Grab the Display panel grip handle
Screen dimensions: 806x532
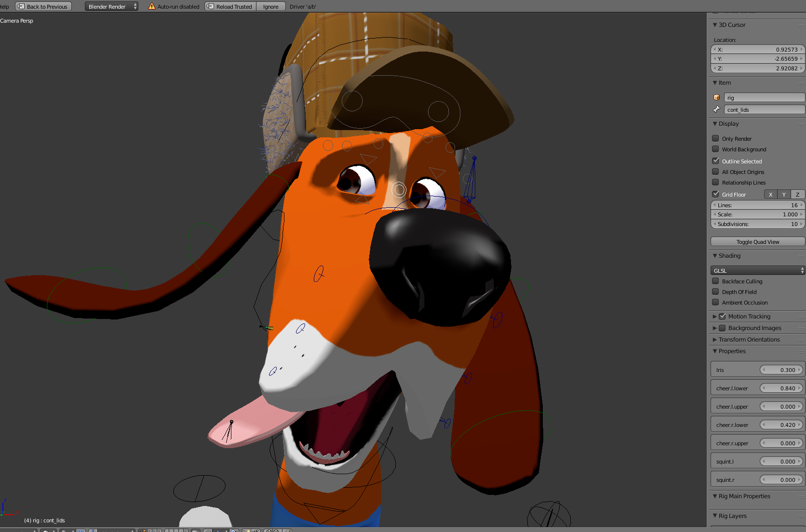(801, 124)
